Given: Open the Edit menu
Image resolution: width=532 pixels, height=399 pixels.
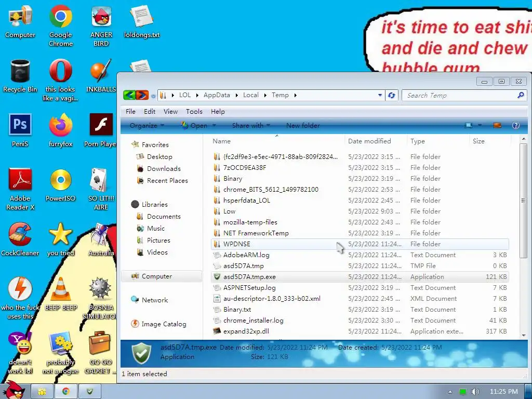Looking at the screenshot, I should coord(149,112).
